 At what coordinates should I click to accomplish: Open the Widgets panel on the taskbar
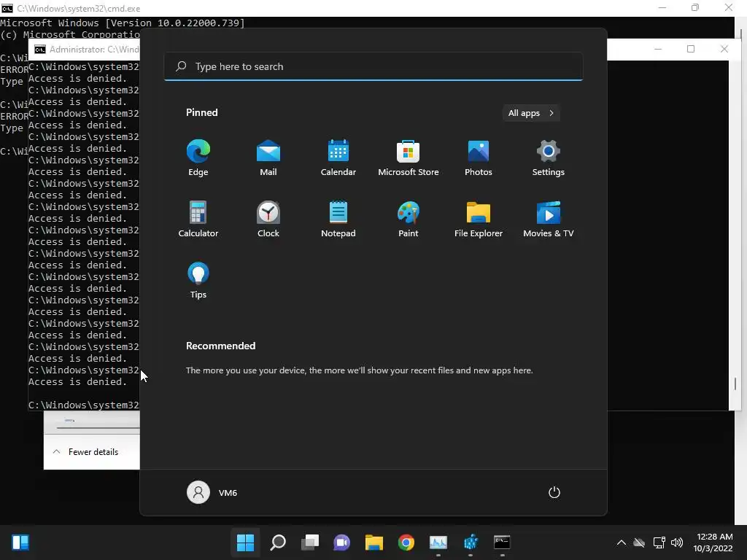pos(20,542)
